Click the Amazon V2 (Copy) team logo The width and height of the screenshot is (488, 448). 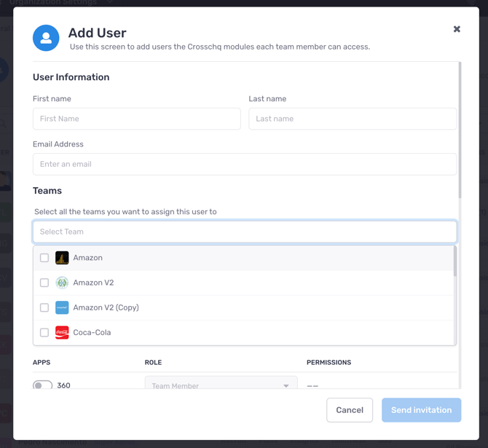62,307
